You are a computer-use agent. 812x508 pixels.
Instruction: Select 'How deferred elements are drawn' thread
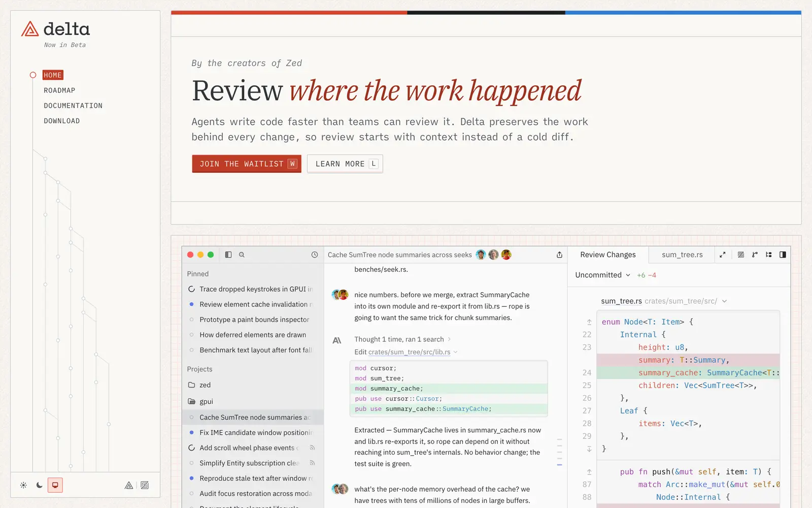253,335
